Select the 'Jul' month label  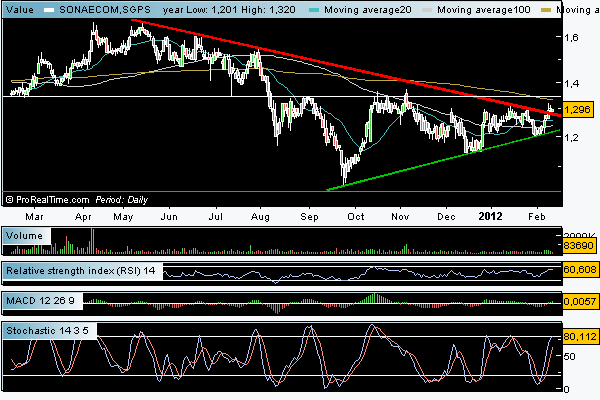(215, 217)
